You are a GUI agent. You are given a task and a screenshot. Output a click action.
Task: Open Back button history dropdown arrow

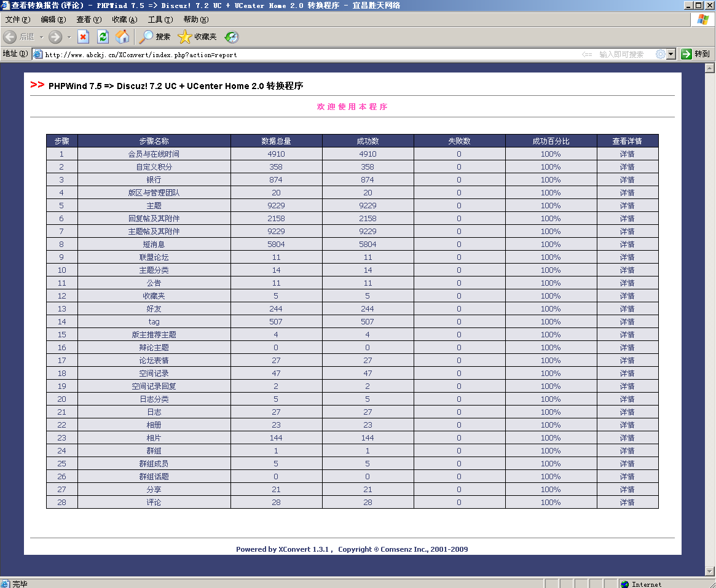(x=41, y=37)
